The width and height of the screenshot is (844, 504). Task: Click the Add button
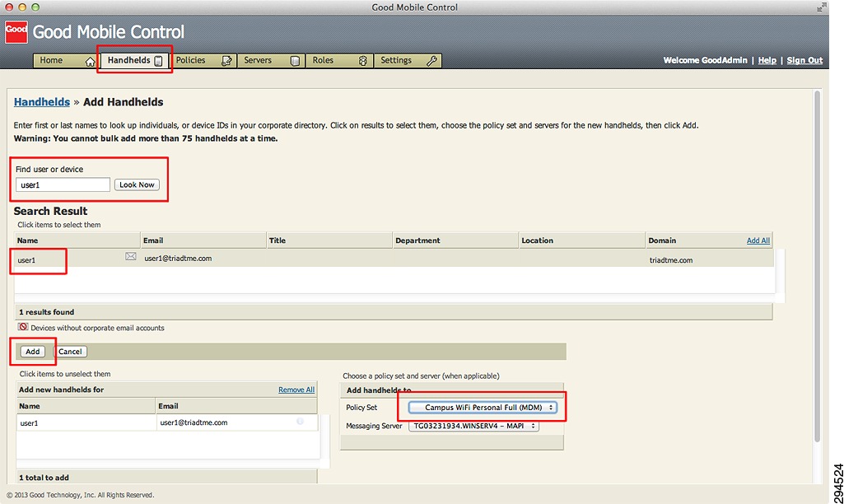pyautogui.click(x=33, y=352)
